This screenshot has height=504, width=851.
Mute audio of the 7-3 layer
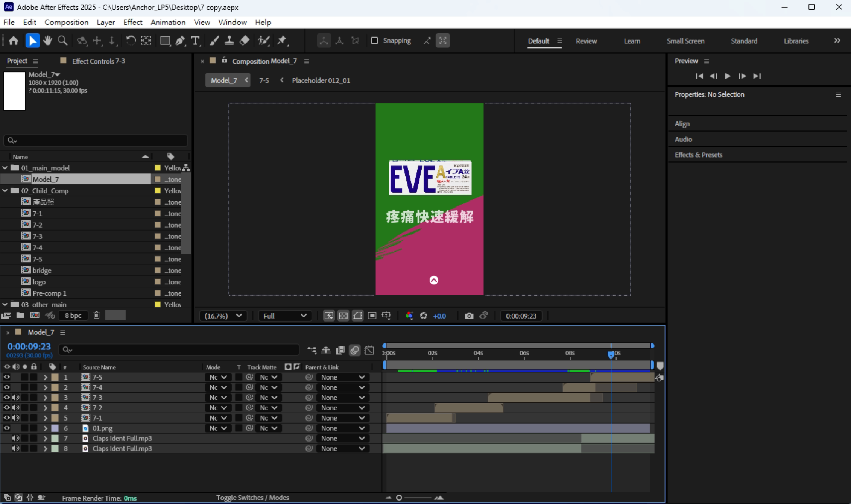[16, 397]
